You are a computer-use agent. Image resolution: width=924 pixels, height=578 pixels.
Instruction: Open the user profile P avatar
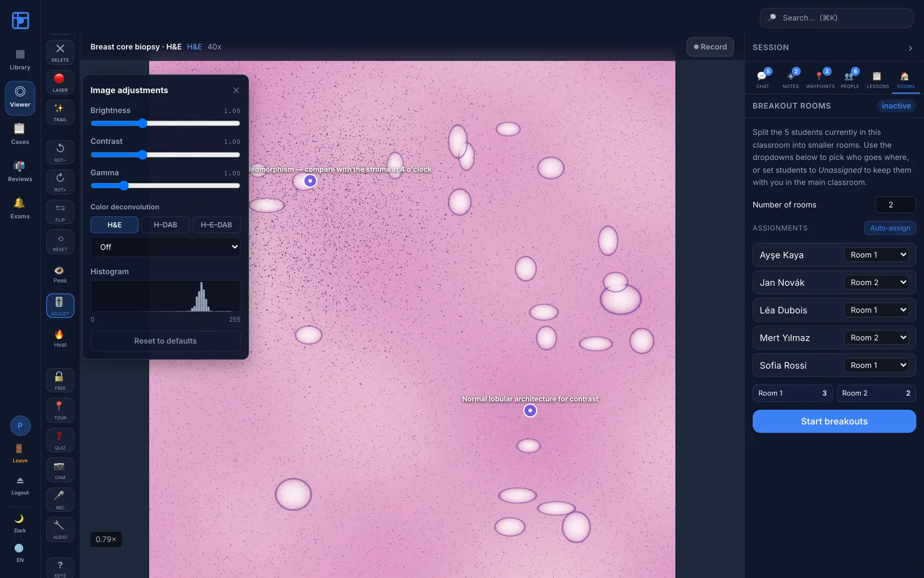20,426
